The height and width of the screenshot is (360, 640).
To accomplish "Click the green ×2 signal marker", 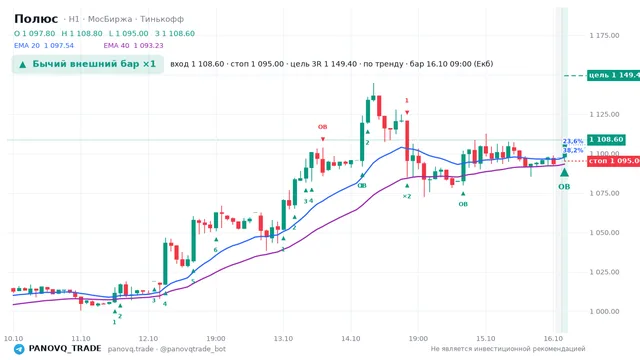I will click(x=407, y=191).
